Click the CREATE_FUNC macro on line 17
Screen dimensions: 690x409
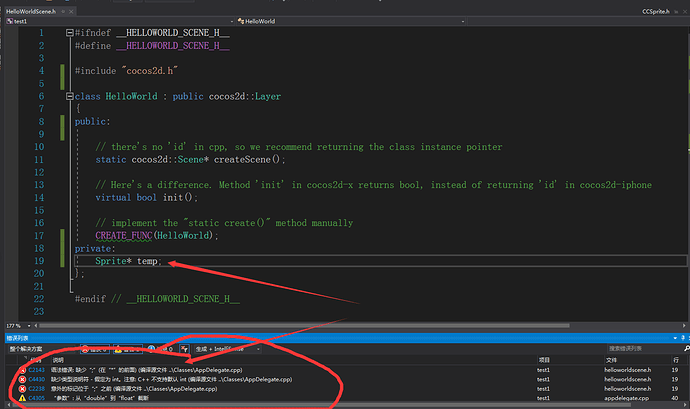pyautogui.click(x=124, y=236)
